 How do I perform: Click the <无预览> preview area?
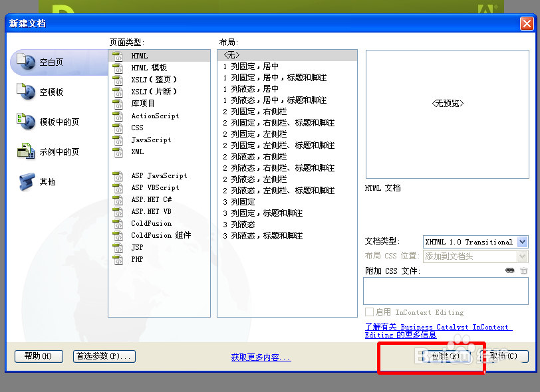[x=448, y=114]
